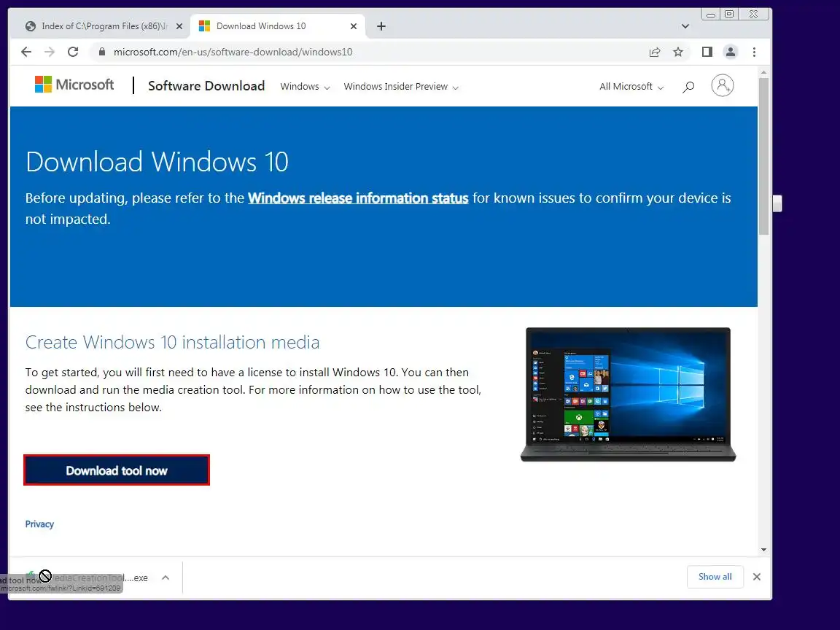Click Create Windows 10 installation media heading

coord(173,342)
